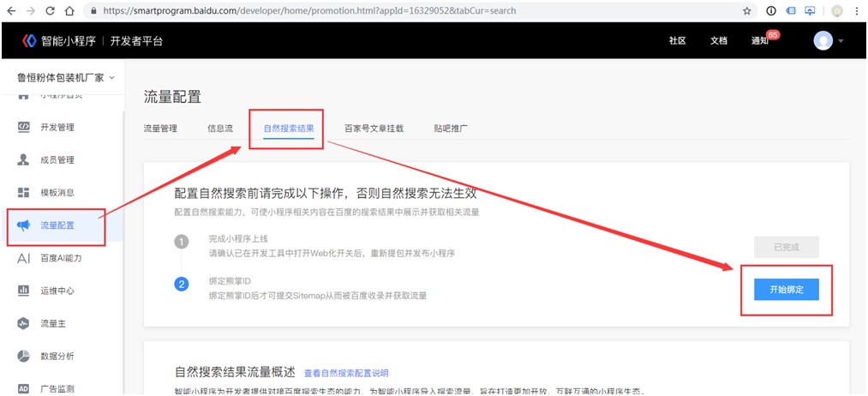The image size is (868, 396).
Task: Open the user avatar dropdown menu
Action: point(829,40)
